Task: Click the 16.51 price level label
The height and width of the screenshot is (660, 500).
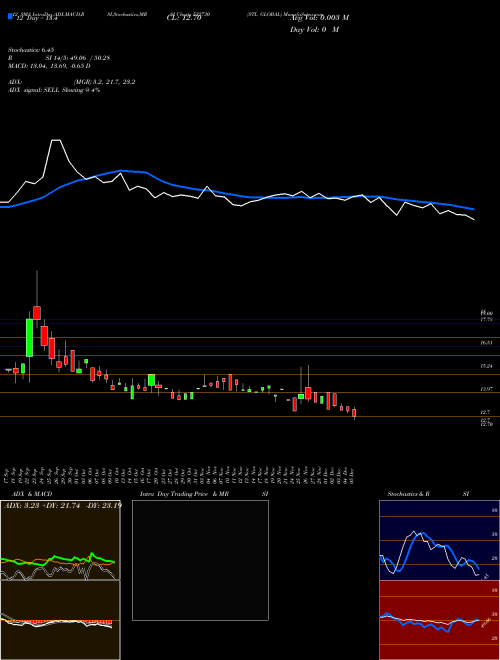Action: pyautogui.click(x=487, y=343)
